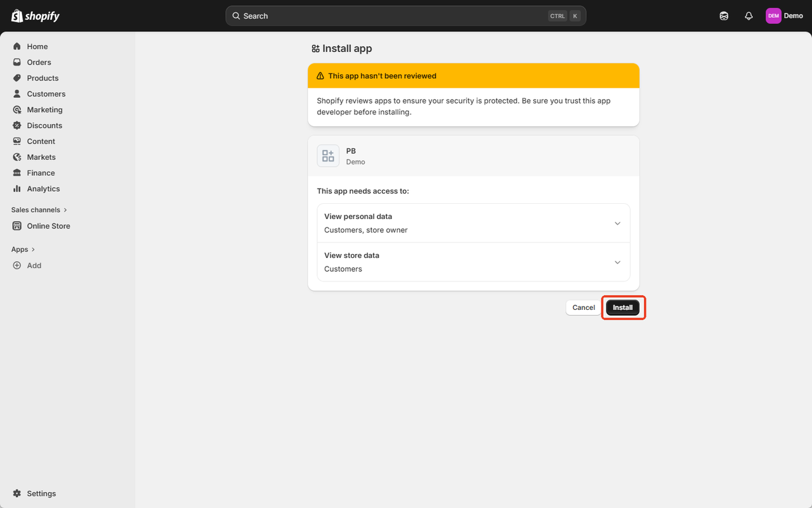812x508 pixels.
Task: Click the Orders inbox icon
Action: (x=17, y=62)
